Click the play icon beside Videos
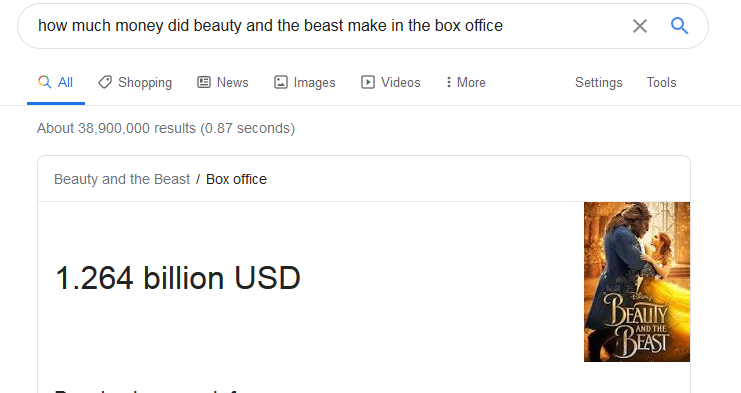The image size is (741, 393). [x=368, y=82]
